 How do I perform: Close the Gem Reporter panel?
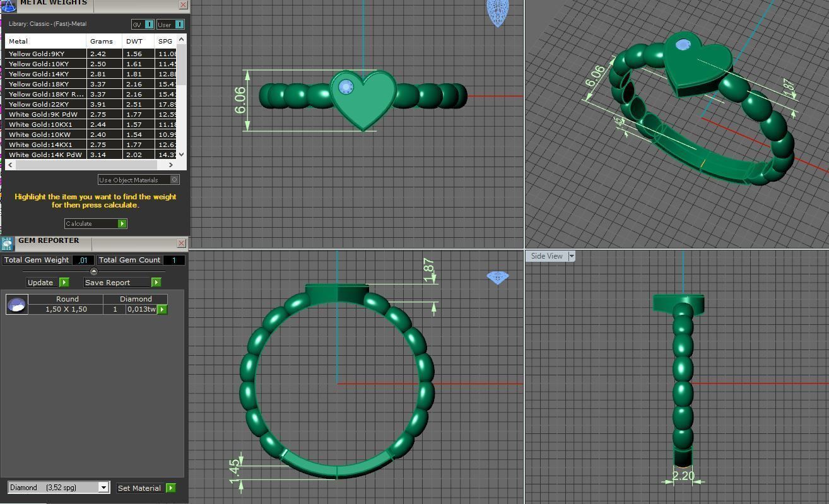point(182,243)
